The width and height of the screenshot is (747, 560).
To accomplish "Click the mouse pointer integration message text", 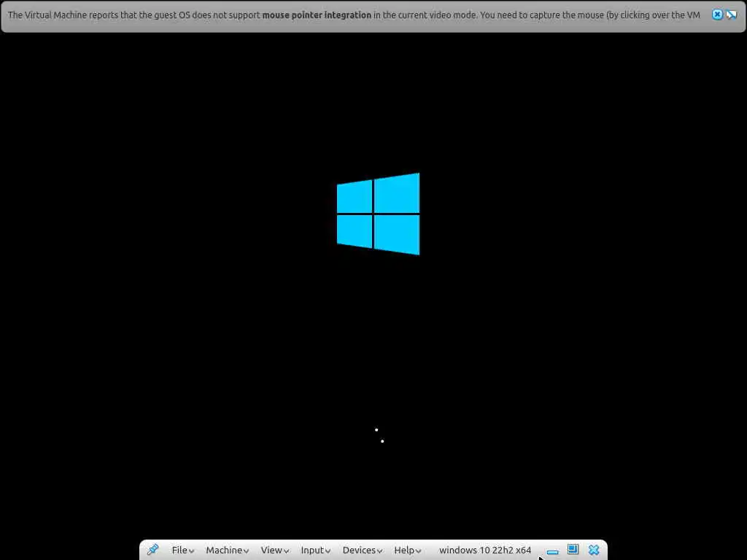I will (x=354, y=15).
